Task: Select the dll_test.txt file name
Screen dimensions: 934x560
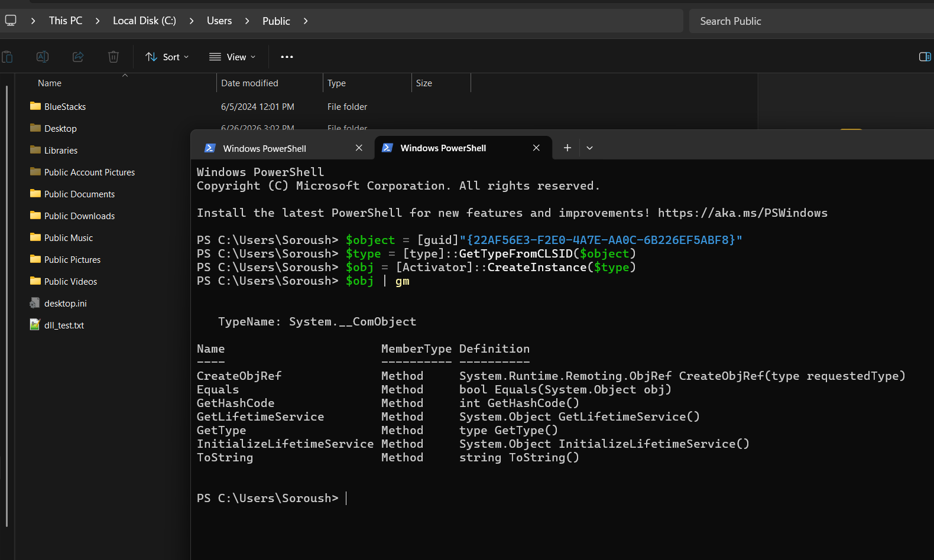Action: point(64,325)
